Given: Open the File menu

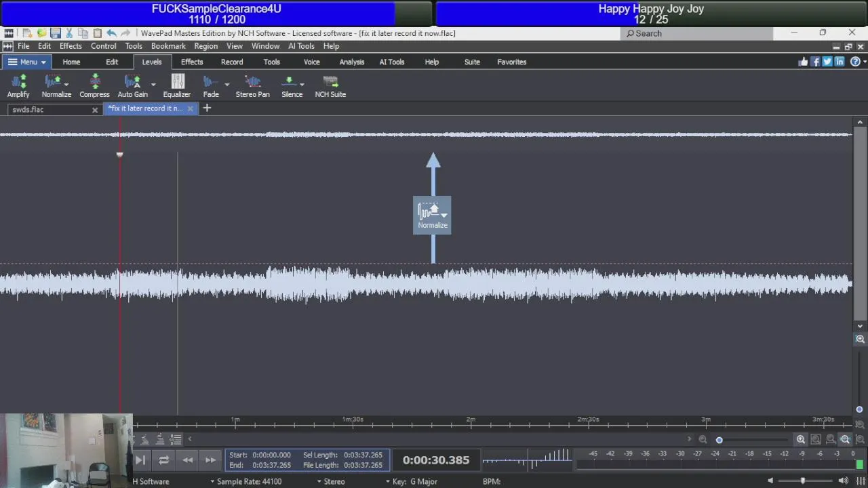Looking at the screenshot, I should (x=23, y=46).
